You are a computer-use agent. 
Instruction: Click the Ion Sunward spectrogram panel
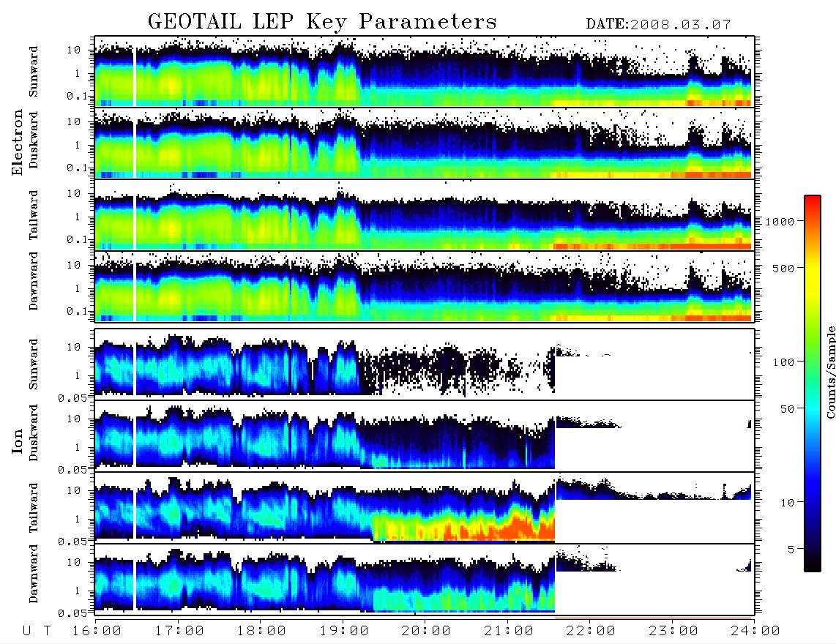pos(425,364)
